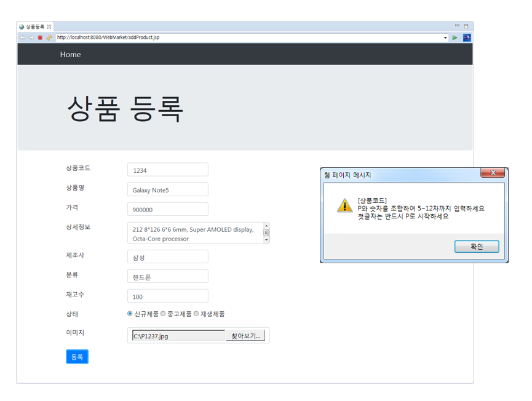Focus the address bar URL field
The height and width of the screenshot is (401, 532).
249,38
